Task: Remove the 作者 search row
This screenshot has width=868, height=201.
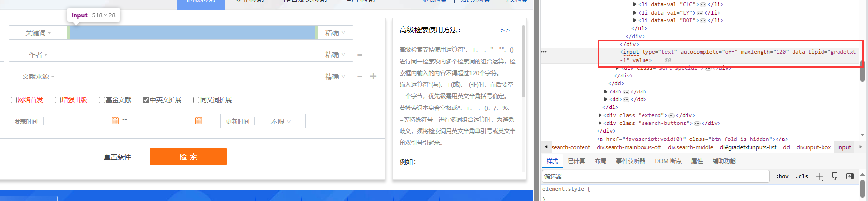Action: tap(359, 55)
